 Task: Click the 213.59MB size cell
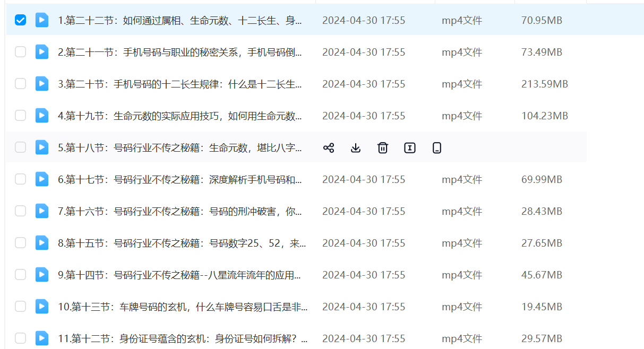544,84
